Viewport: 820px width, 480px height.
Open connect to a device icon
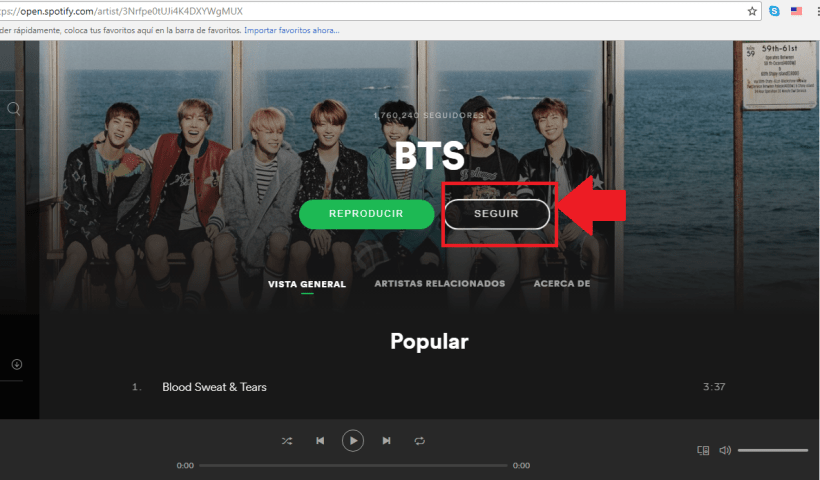click(x=703, y=450)
